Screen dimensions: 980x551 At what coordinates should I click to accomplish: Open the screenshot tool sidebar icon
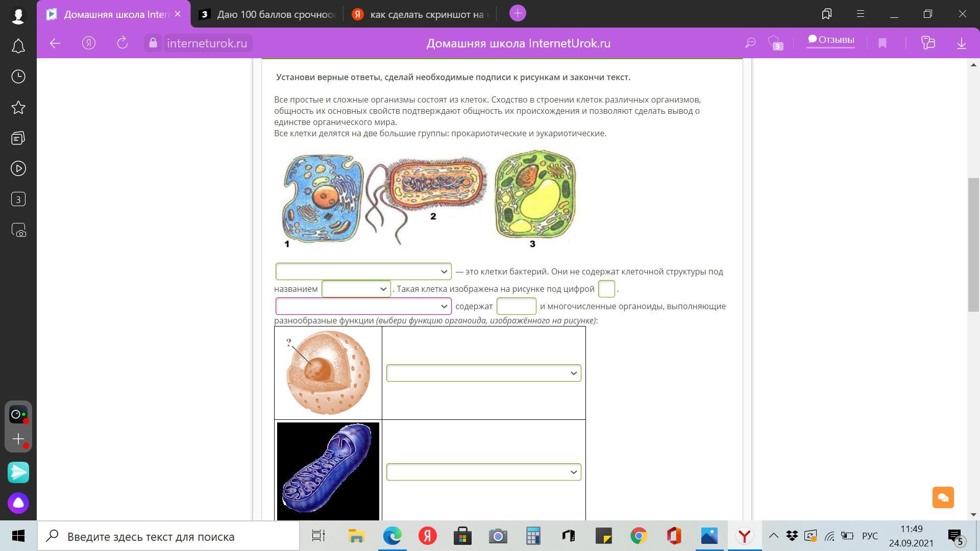tap(18, 230)
